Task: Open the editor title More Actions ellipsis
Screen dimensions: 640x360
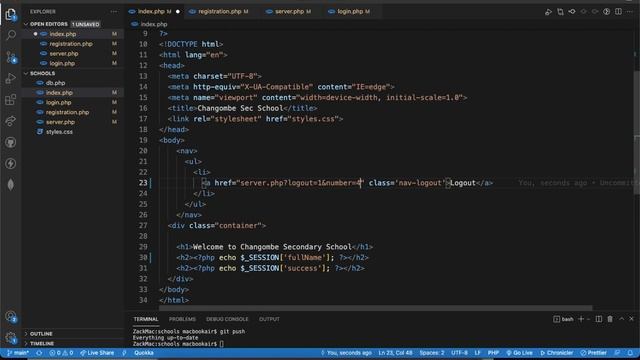Action: 629,12
